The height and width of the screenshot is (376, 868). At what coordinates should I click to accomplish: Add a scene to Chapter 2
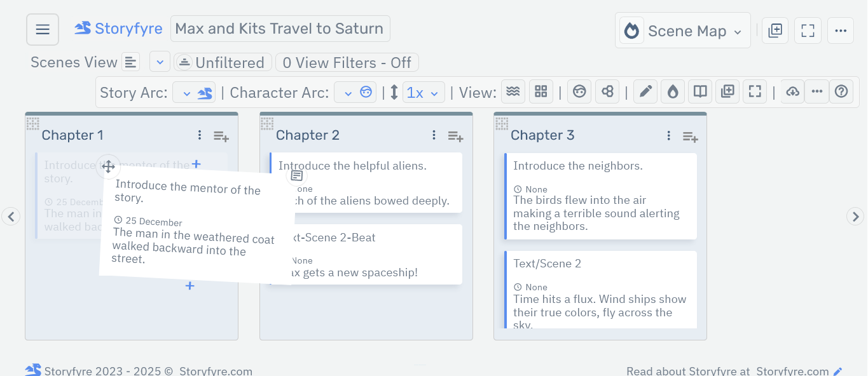455,136
